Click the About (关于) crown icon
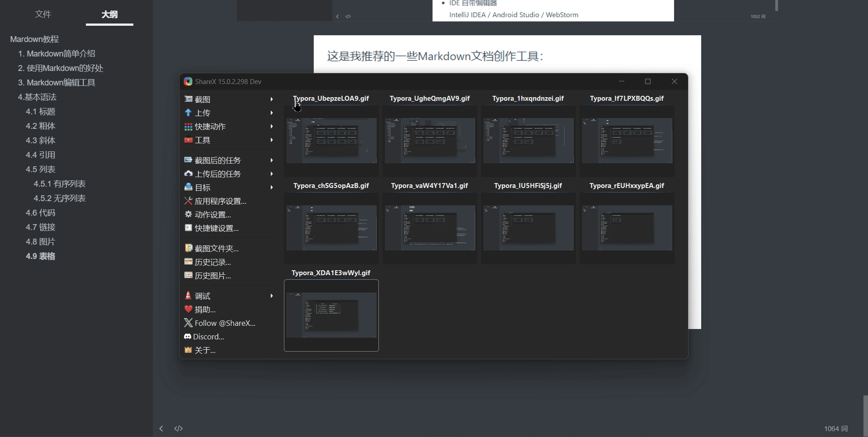Image resolution: width=868 pixels, height=437 pixels. tap(189, 350)
